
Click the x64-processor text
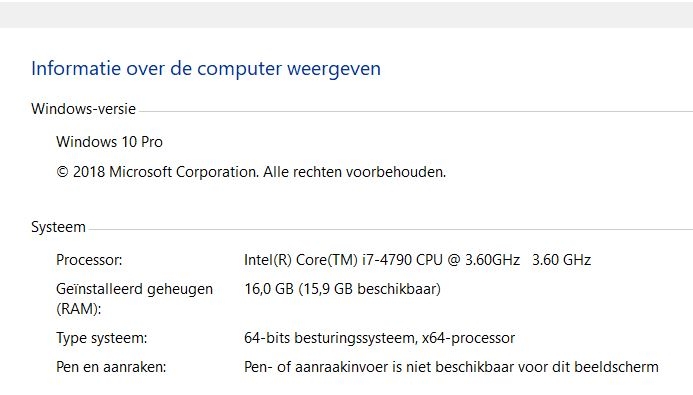coord(468,338)
